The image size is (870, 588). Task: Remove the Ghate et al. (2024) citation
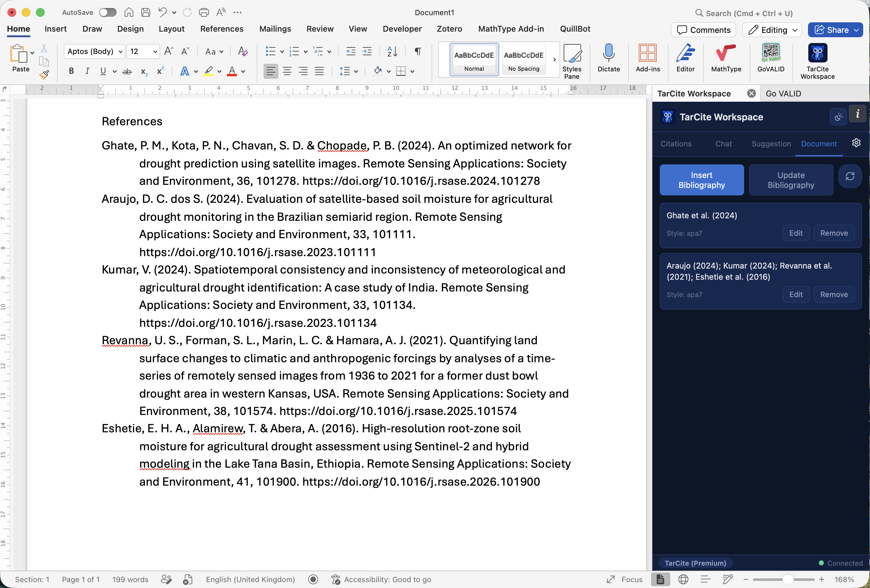(834, 233)
